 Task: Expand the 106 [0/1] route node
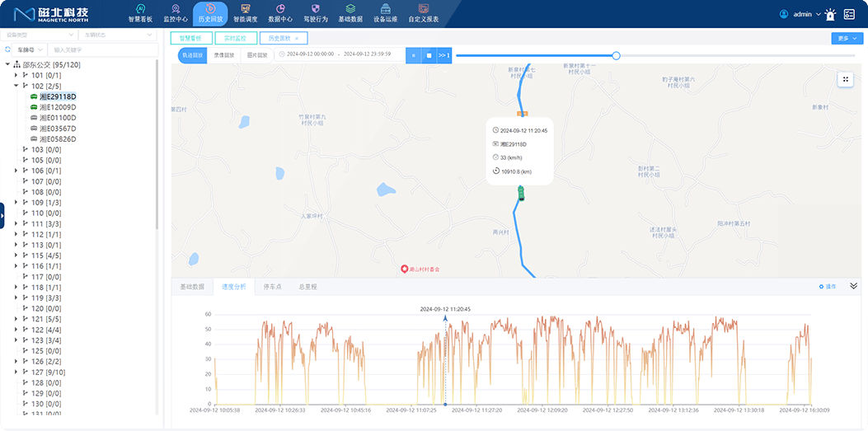(16, 171)
